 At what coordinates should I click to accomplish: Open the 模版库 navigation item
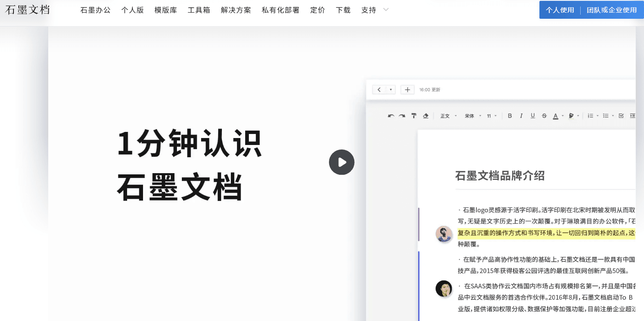[x=165, y=10]
